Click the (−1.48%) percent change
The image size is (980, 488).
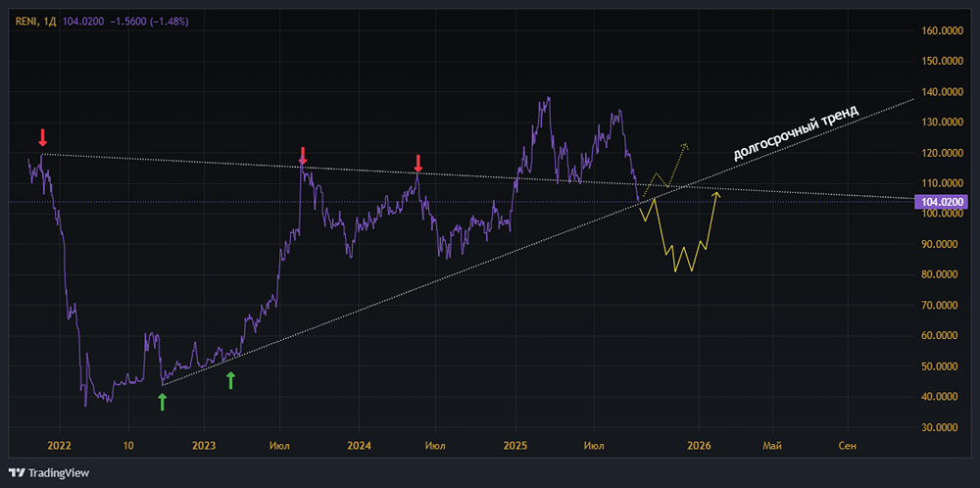pyautogui.click(x=170, y=22)
